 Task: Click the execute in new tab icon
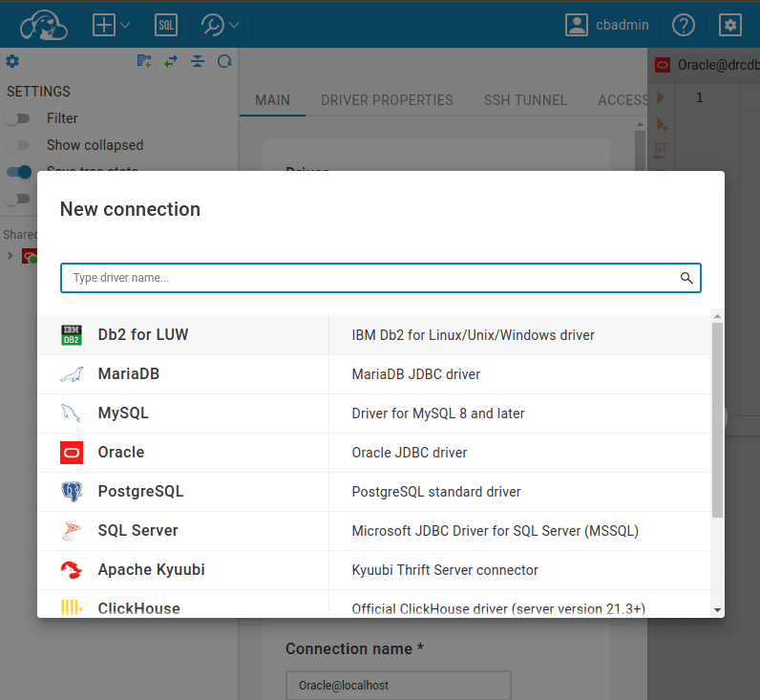[662, 124]
